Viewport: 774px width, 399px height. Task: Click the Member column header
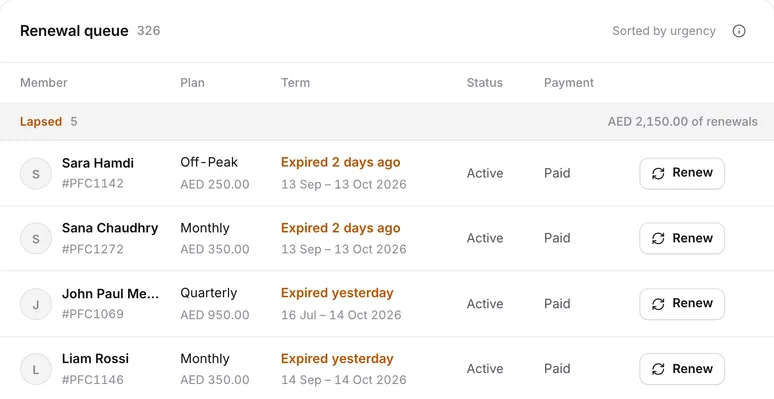click(43, 82)
